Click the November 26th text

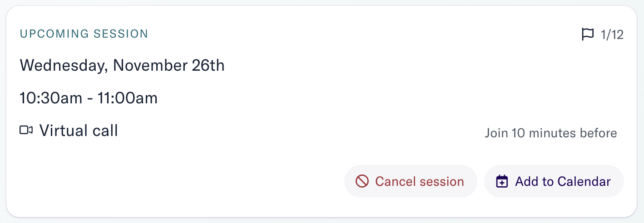point(169,66)
